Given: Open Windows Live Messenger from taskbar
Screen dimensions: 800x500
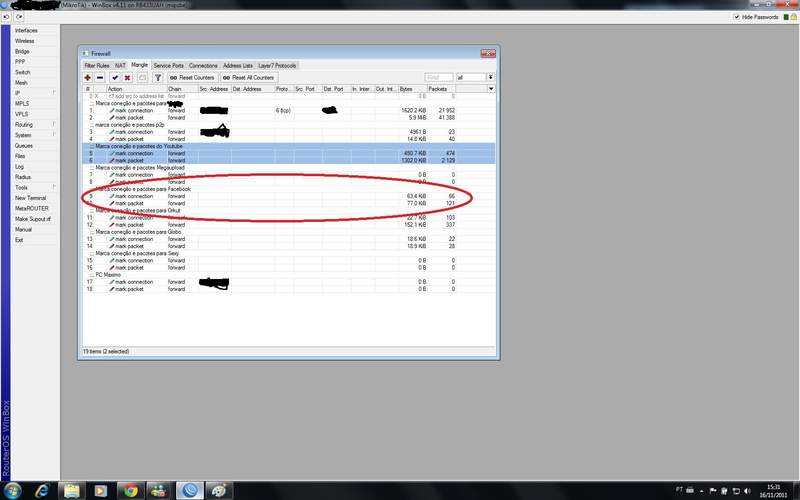Looking at the screenshot, I should pos(160,490).
